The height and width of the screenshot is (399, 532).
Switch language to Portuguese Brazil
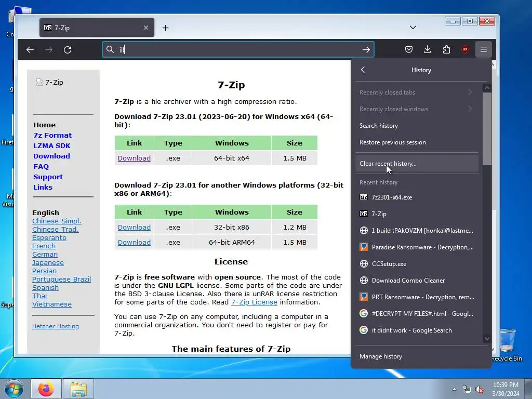(x=61, y=279)
